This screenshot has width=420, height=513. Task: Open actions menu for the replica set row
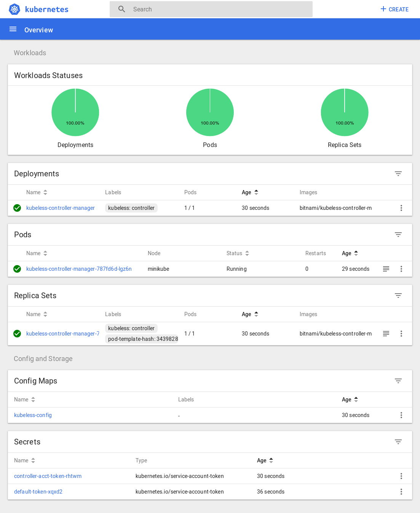tap(401, 334)
